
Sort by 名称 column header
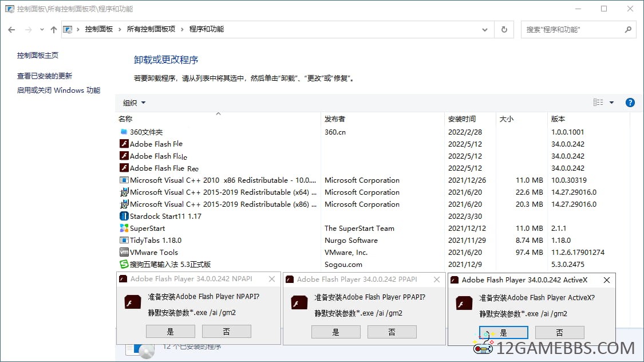[125, 119]
